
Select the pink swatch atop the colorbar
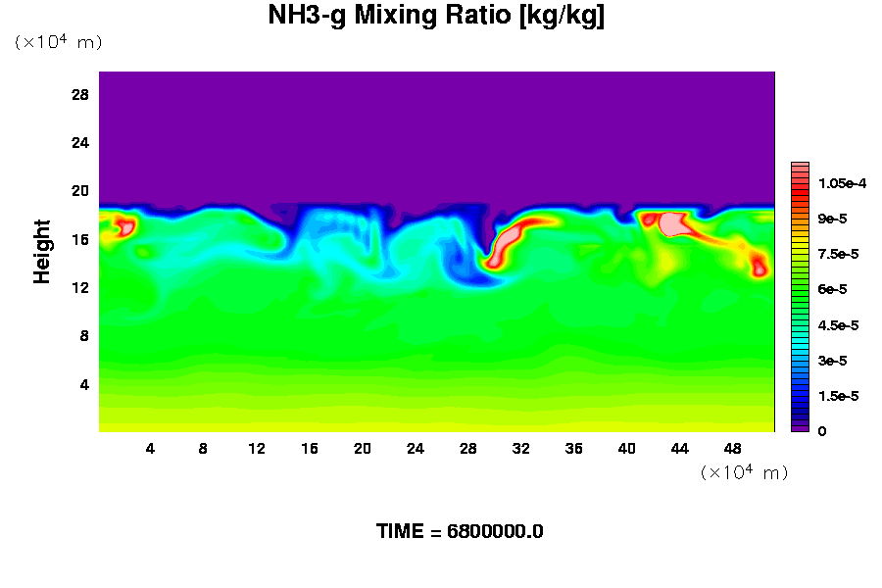tap(800, 168)
